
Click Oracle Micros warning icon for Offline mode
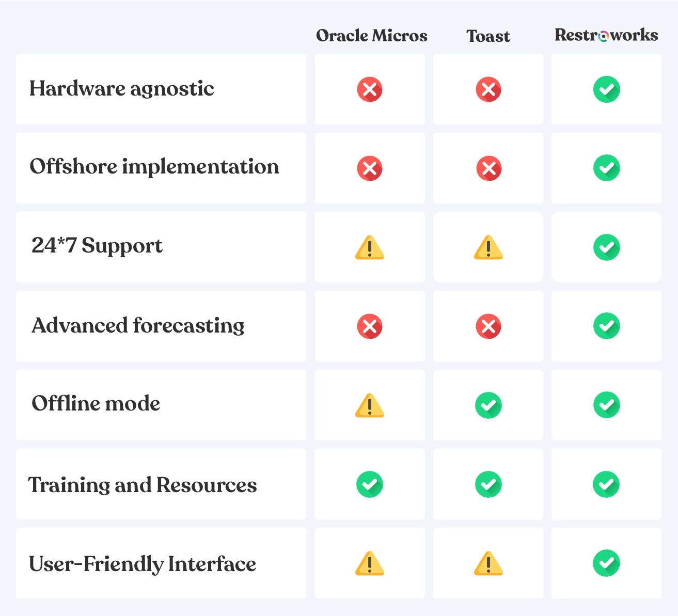pyautogui.click(x=370, y=405)
